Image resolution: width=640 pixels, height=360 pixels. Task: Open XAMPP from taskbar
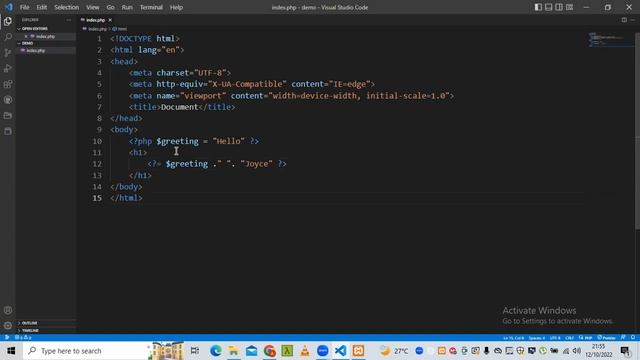[358, 351]
